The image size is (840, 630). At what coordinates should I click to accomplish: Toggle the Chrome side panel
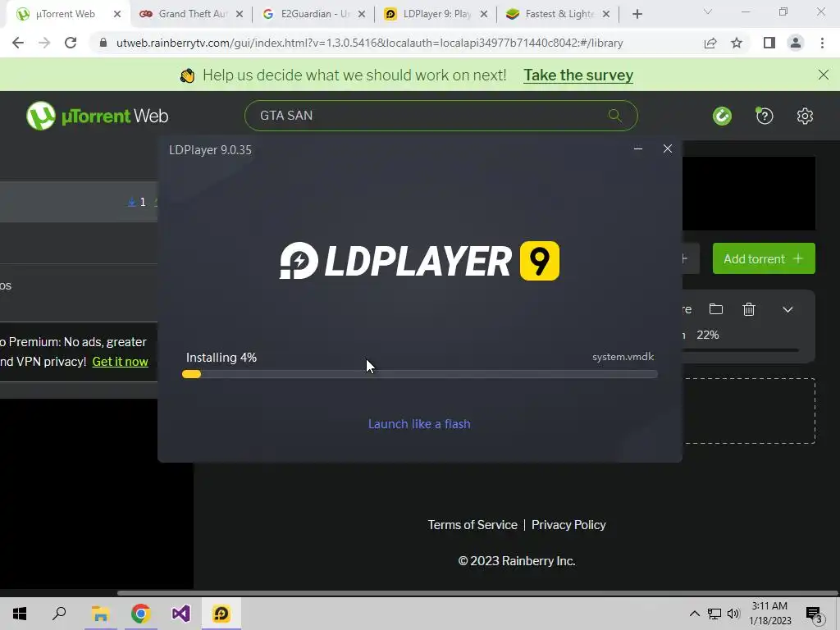pyautogui.click(x=769, y=43)
